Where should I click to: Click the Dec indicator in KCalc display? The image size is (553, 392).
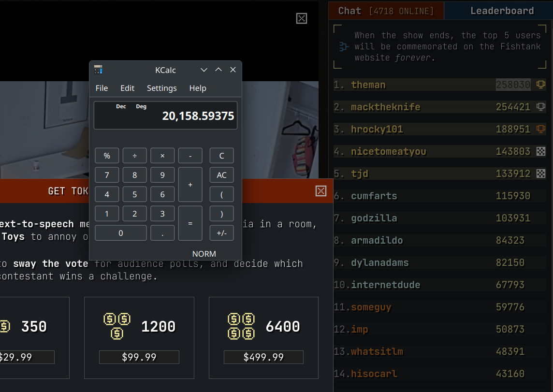[x=121, y=106]
